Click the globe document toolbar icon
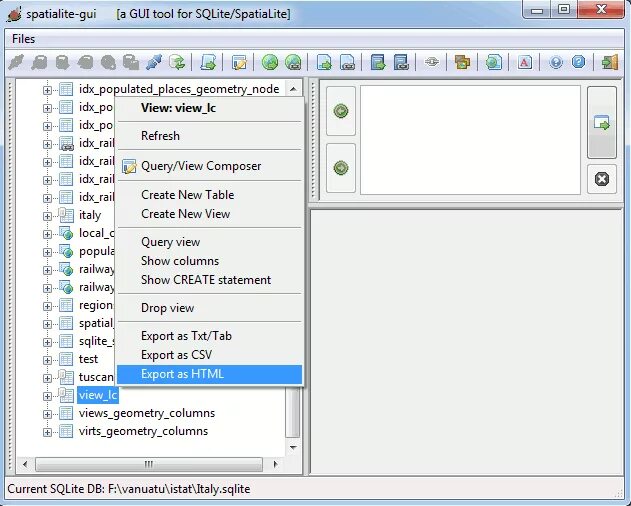This screenshot has width=631, height=506. (493, 62)
